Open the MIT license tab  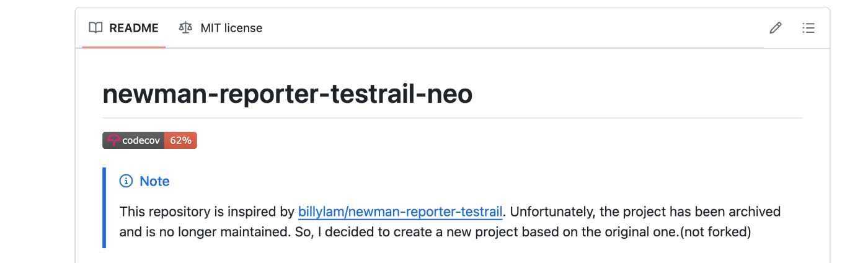pos(221,28)
